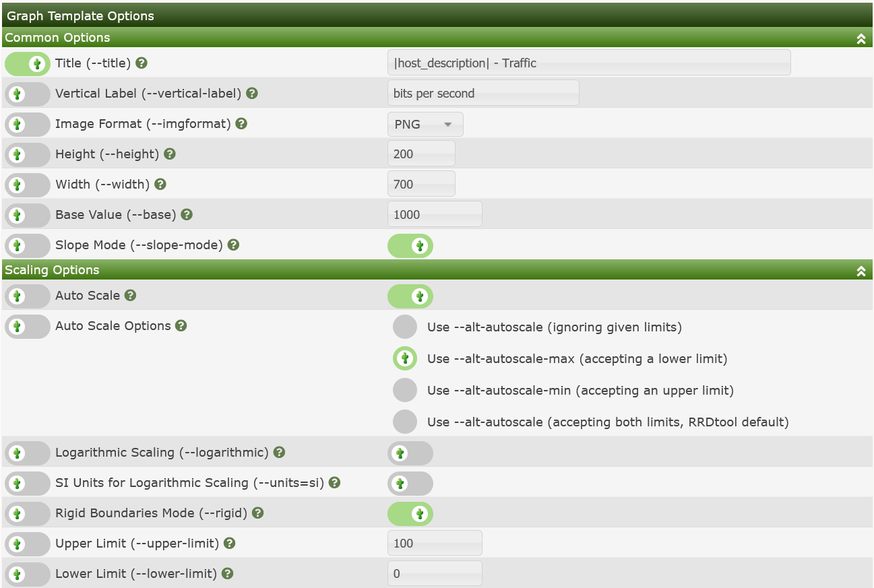The height and width of the screenshot is (588, 874).
Task: Click Auto Scale Options help icon
Action: pyautogui.click(x=181, y=326)
